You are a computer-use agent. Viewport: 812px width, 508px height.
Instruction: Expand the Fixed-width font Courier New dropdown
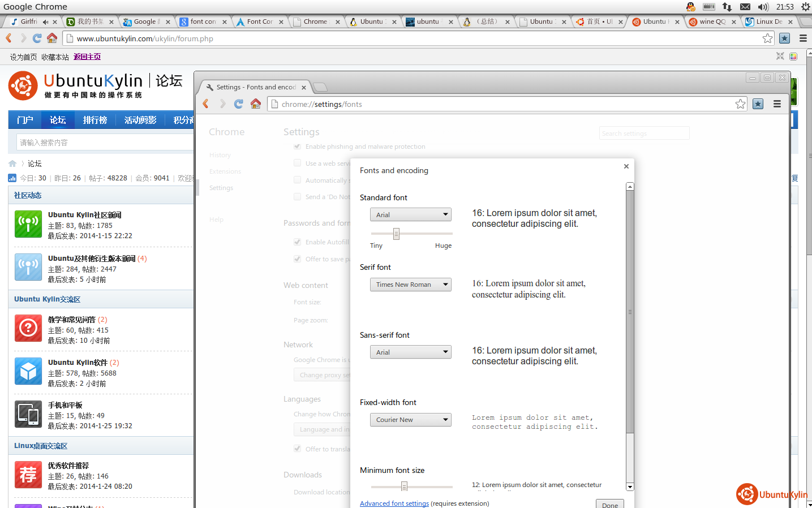click(411, 420)
